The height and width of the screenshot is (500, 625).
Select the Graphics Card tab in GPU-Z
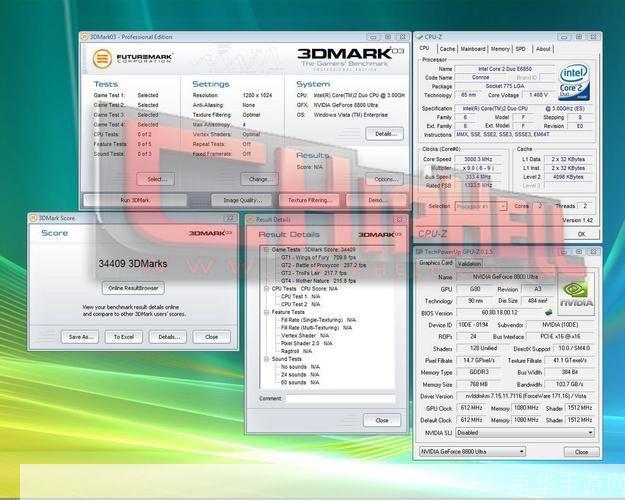(x=436, y=263)
